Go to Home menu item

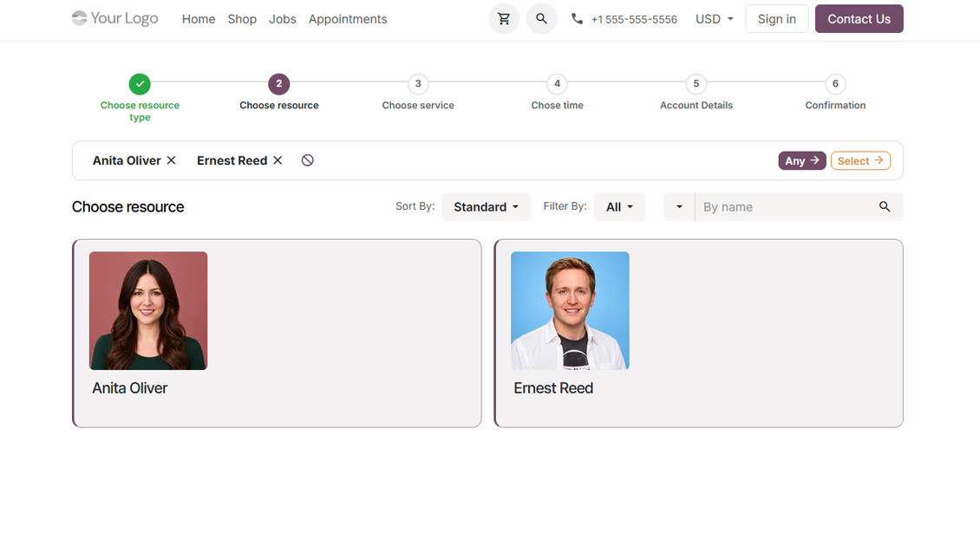pyautogui.click(x=199, y=19)
